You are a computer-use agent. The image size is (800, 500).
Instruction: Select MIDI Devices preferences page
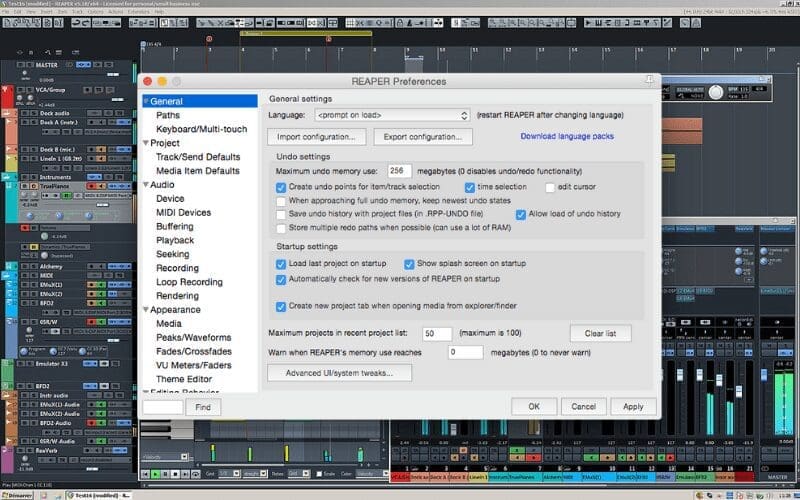[x=184, y=212]
